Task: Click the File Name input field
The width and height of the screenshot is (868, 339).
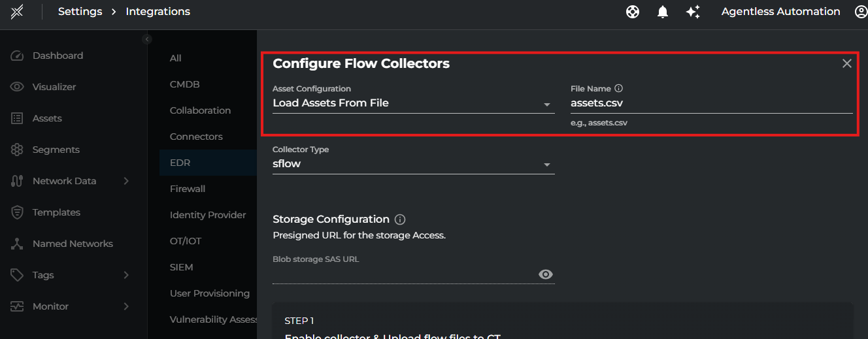Action: click(711, 103)
